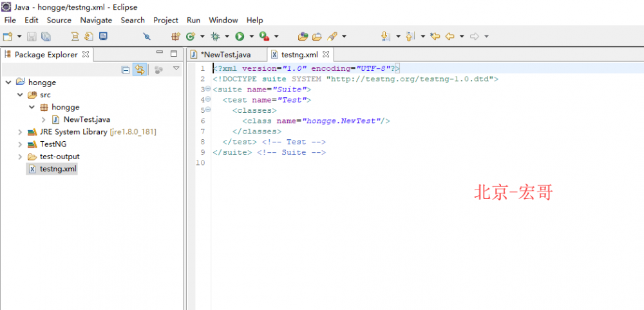Image resolution: width=644 pixels, height=310 pixels.
Task: Select testng.xml in Package Explorer
Action: click(52, 169)
